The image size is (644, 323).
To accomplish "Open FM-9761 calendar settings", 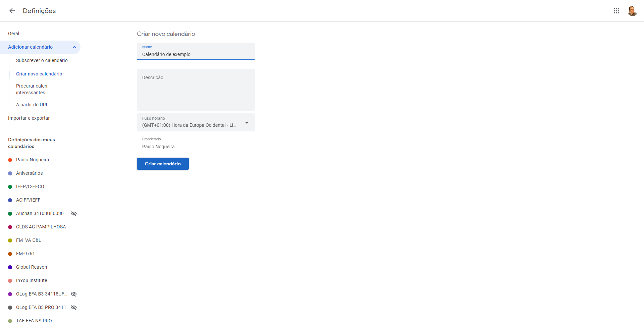I will click(25, 254).
